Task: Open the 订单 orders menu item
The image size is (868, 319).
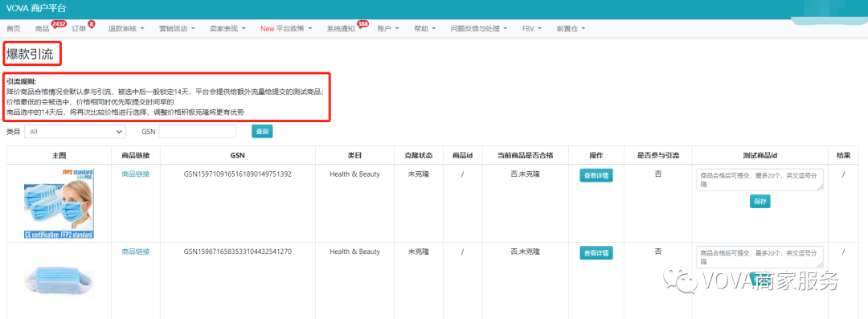Action: click(x=79, y=29)
